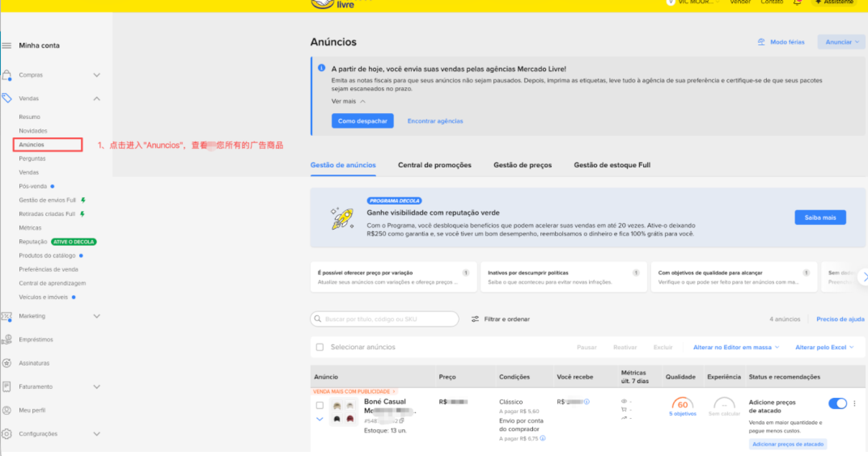Open the three-dot menu for Boné Casual listing
This screenshot has height=456, width=868.
[x=855, y=403]
